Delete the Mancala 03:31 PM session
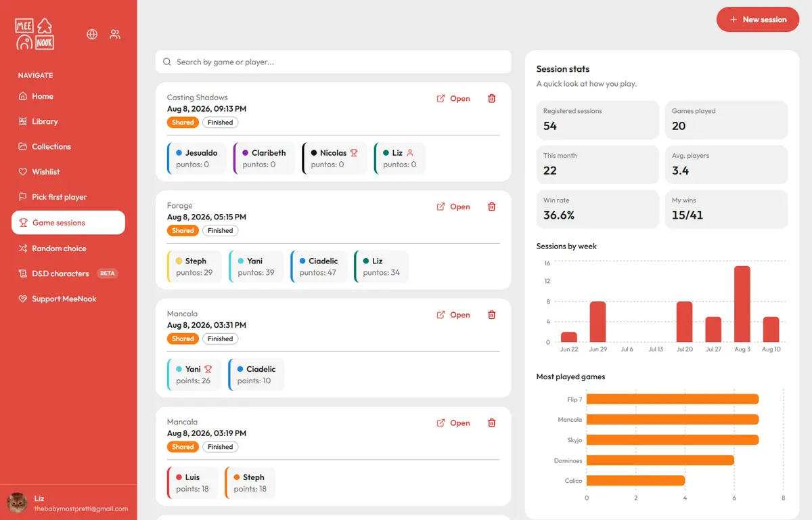 492,315
